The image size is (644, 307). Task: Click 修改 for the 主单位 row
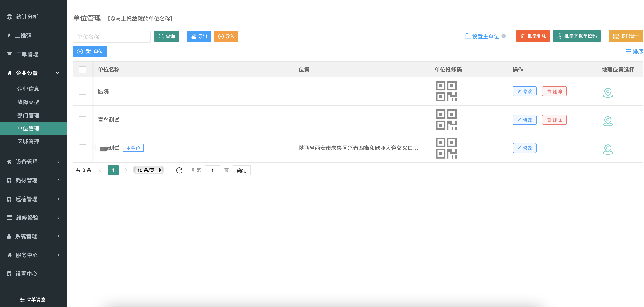tap(524, 148)
